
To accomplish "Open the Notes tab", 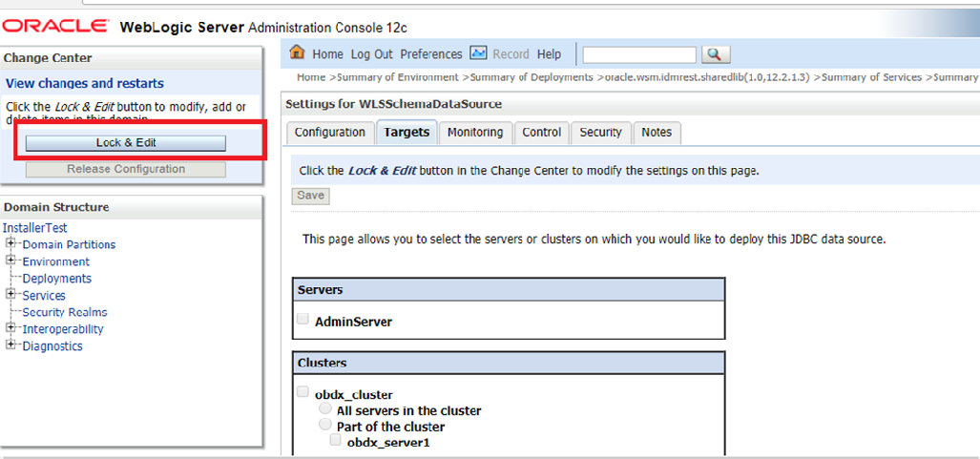I will [657, 133].
